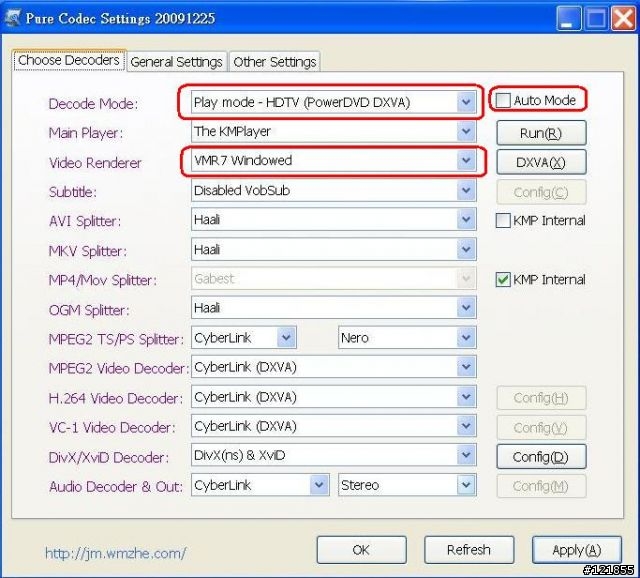The image size is (640, 578).
Task: Uncheck KMP Internal for MP4/Mov Splitter
Action: pos(503,280)
